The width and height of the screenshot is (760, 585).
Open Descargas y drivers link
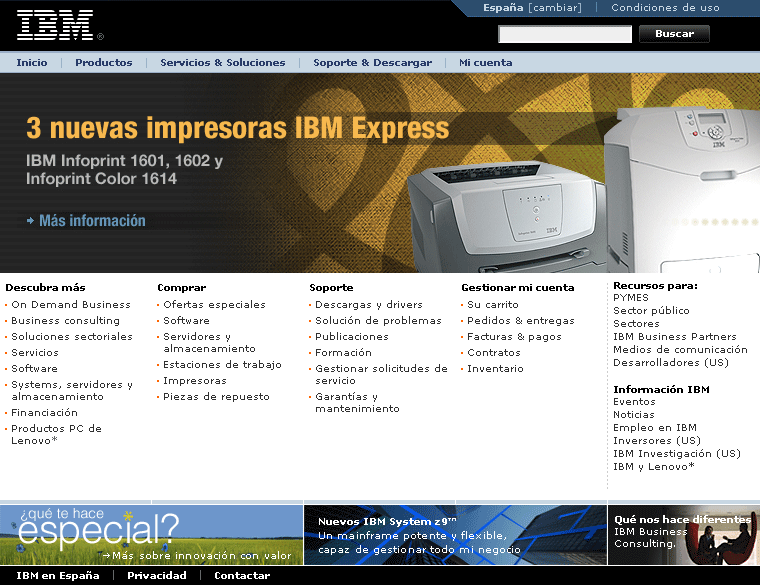click(x=369, y=304)
